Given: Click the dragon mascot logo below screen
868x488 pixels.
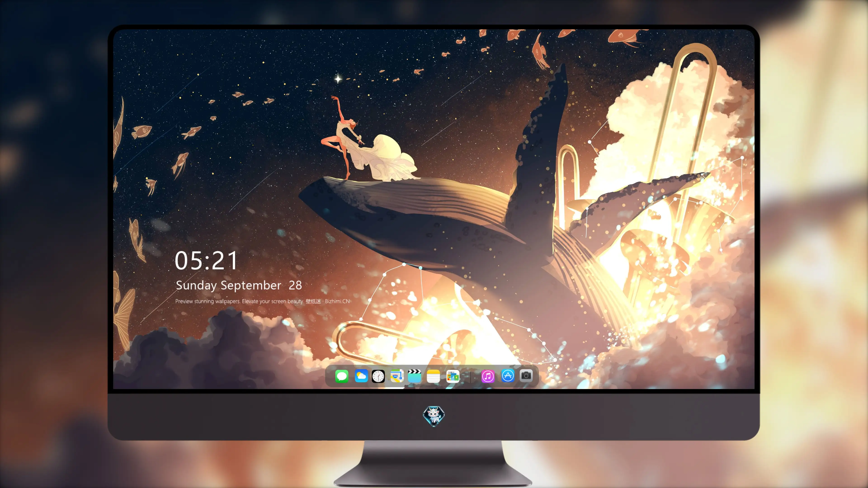Looking at the screenshot, I should coord(434,416).
